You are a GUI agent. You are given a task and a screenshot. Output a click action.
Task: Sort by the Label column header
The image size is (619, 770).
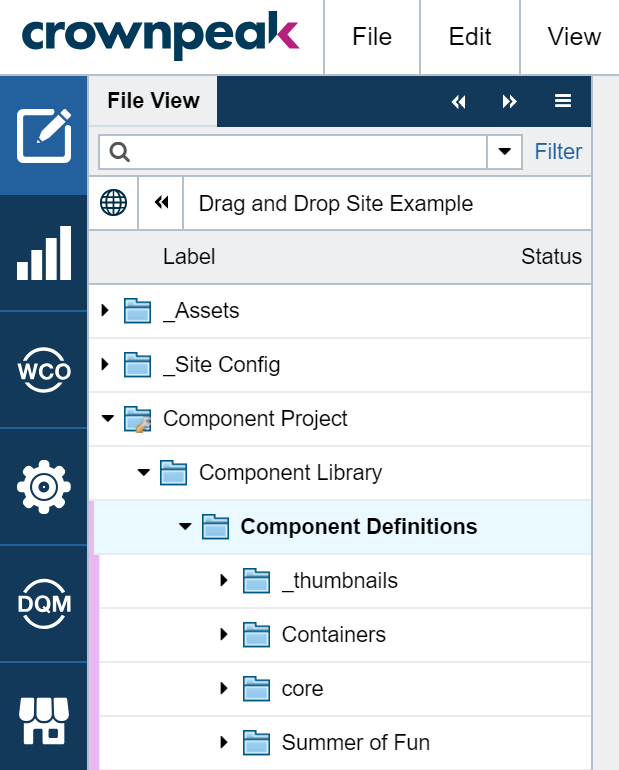[x=189, y=256]
